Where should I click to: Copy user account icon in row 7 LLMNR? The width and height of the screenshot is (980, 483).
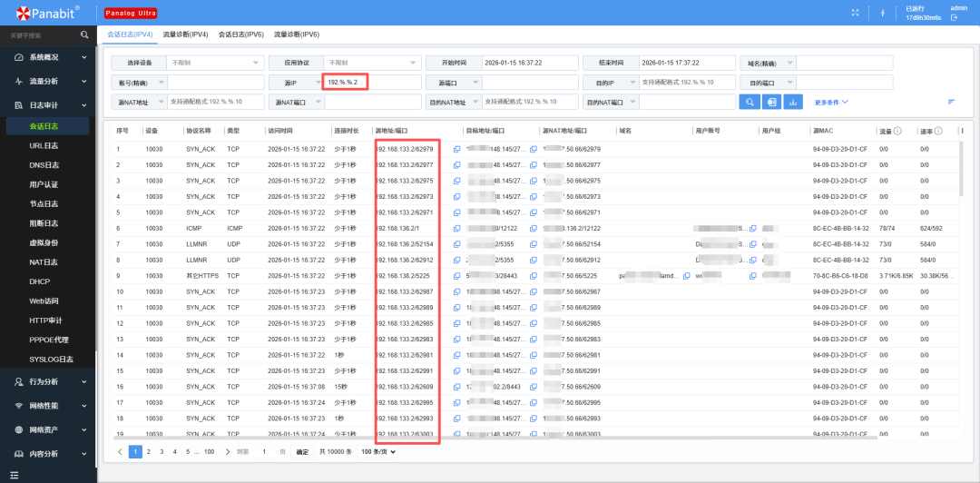pyautogui.click(x=753, y=244)
